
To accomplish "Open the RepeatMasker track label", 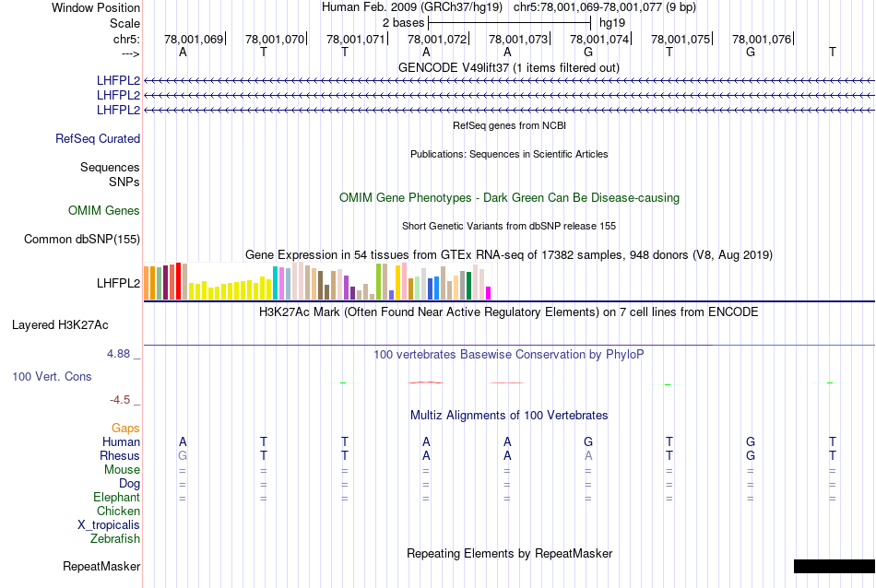I will pyautogui.click(x=101, y=566).
